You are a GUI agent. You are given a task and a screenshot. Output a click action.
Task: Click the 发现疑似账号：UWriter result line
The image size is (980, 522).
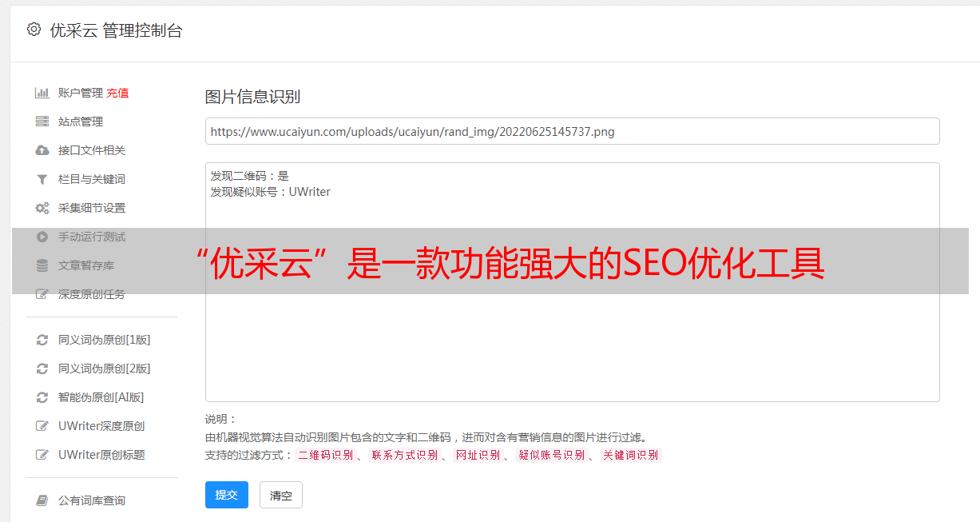[x=270, y=192]
